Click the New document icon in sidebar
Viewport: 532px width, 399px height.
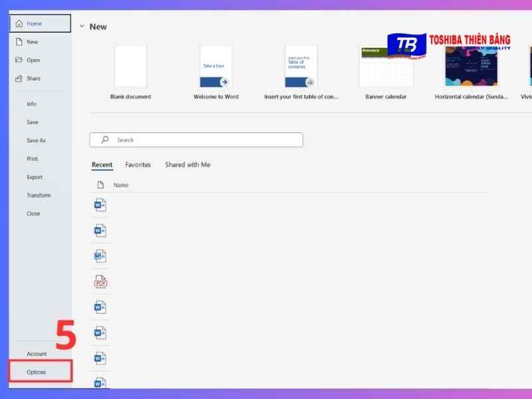[x=19, y=42]
